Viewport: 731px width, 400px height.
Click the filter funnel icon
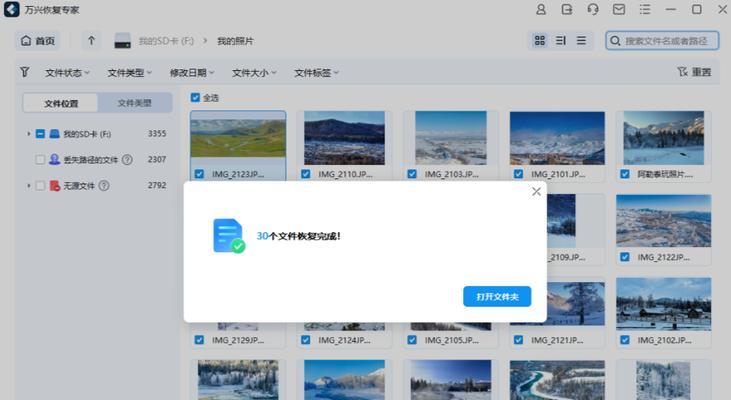click(x=25, y=72)
